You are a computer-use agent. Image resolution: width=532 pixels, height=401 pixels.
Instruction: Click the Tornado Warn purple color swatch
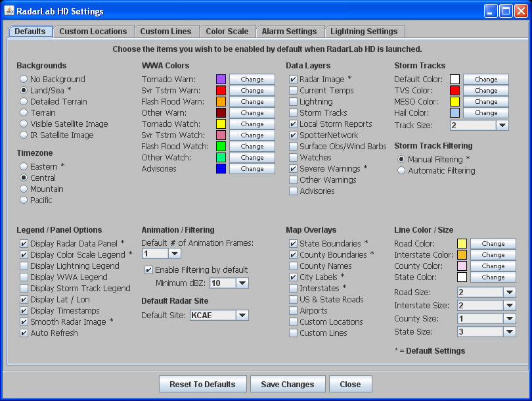pyautogui.click(x=221, y=79)
